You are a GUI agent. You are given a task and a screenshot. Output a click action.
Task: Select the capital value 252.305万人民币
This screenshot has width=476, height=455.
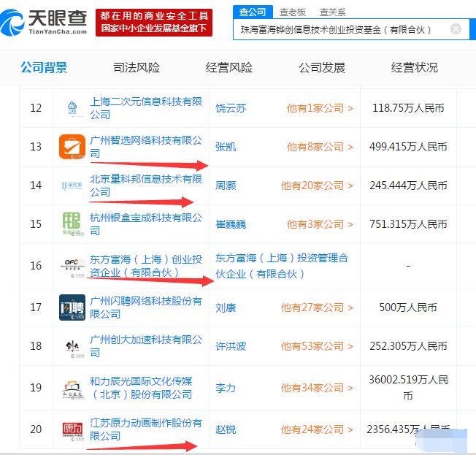pos(408,346)
